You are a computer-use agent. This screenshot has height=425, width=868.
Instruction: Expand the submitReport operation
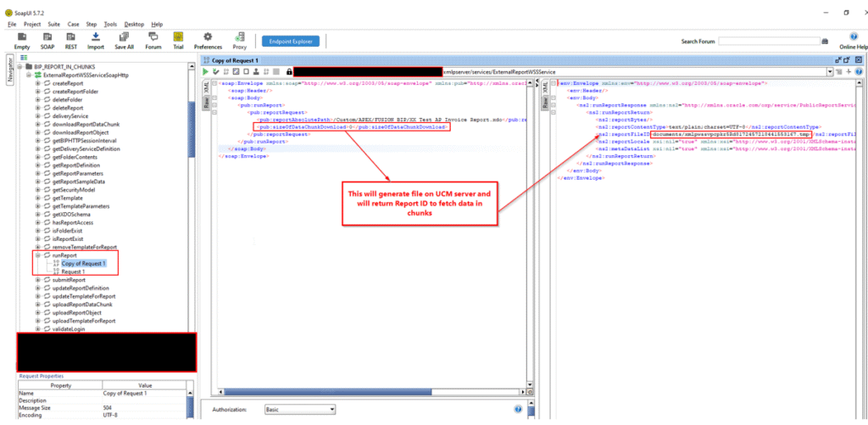pyautogui.click(x=38, y=280)
